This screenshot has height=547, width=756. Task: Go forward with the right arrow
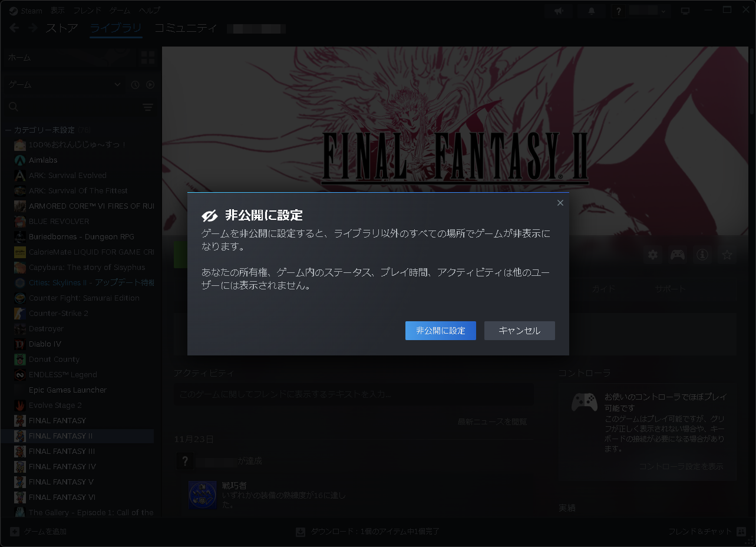pos(33,28)
